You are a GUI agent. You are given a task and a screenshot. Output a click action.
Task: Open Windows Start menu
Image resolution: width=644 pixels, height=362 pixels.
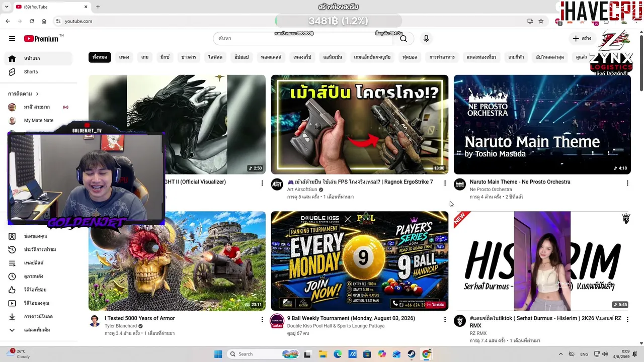218,354
